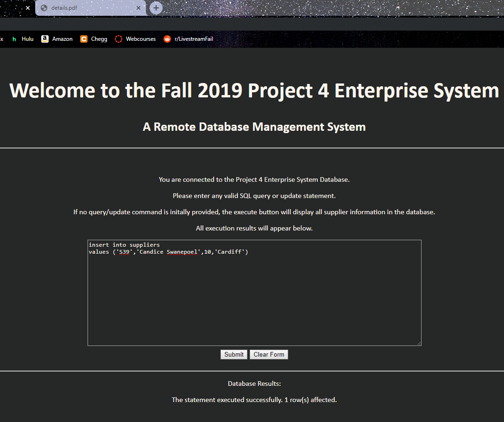The height and width of the screenshot is (422, 504).
Task: Click the plus icon to open new tab
Action: click(x=157, y=8)
